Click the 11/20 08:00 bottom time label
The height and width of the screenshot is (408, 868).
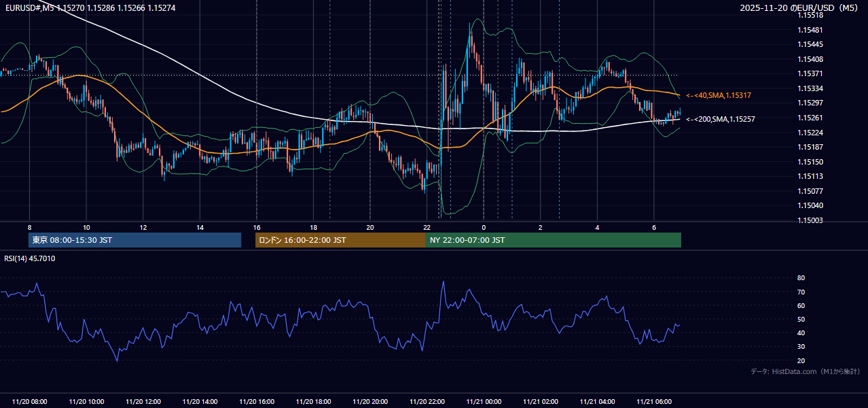click(29, 402)
